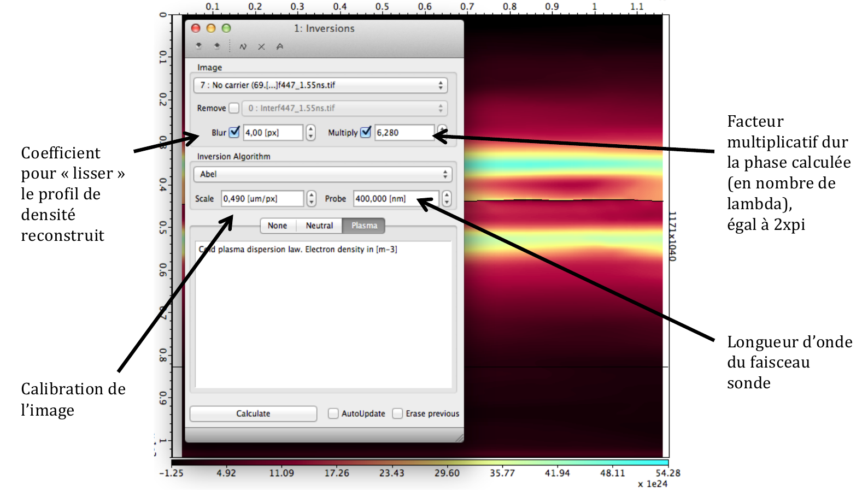Uncheck the Blur checkbox

tap(234, 132)
